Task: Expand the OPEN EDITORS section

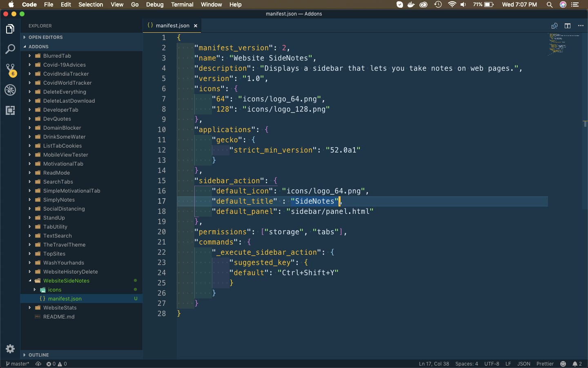Action: (x=82, y=37)
